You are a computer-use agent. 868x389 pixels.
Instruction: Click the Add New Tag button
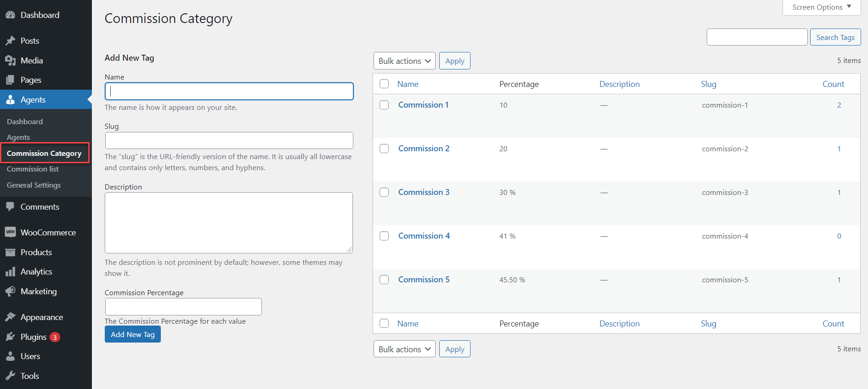133,334
